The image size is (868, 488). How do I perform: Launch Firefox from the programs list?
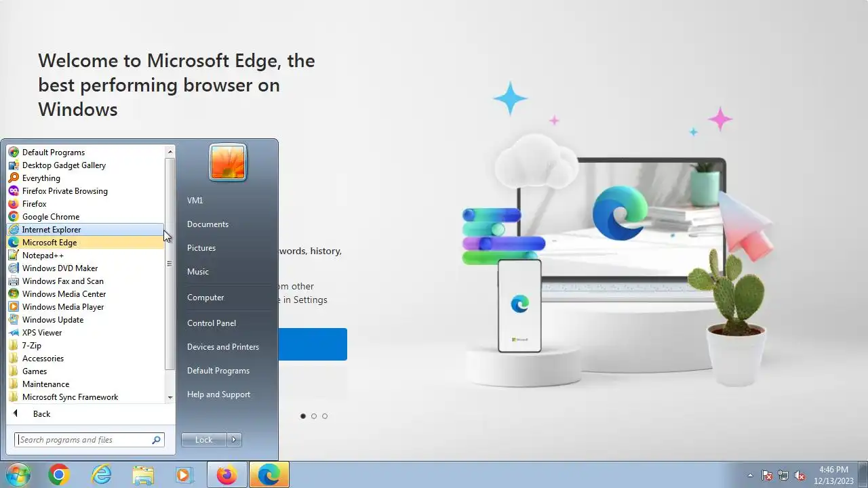click(x=85, y=204)
